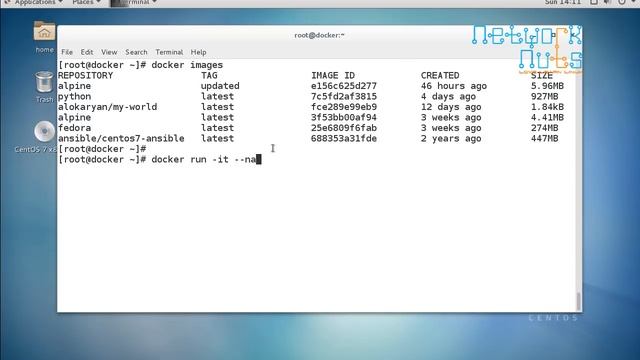Screen dimensions: 640x360
Task: Click the alokaryan/my-world repository name
Action: (107, 107)
